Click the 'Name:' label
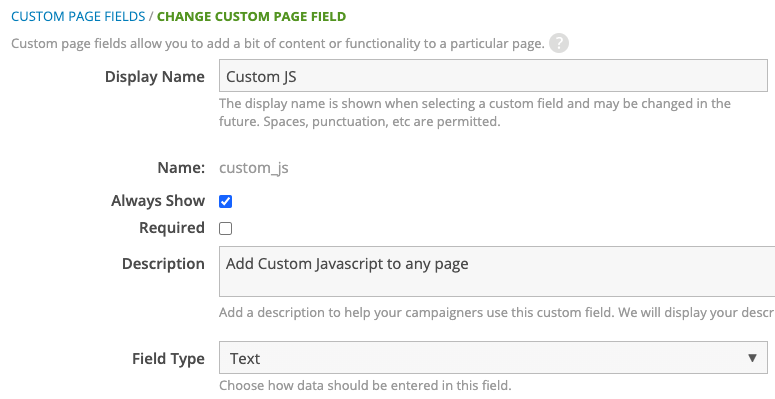The height and width of the screenshot is (399, 775). (x=181, y=168)
